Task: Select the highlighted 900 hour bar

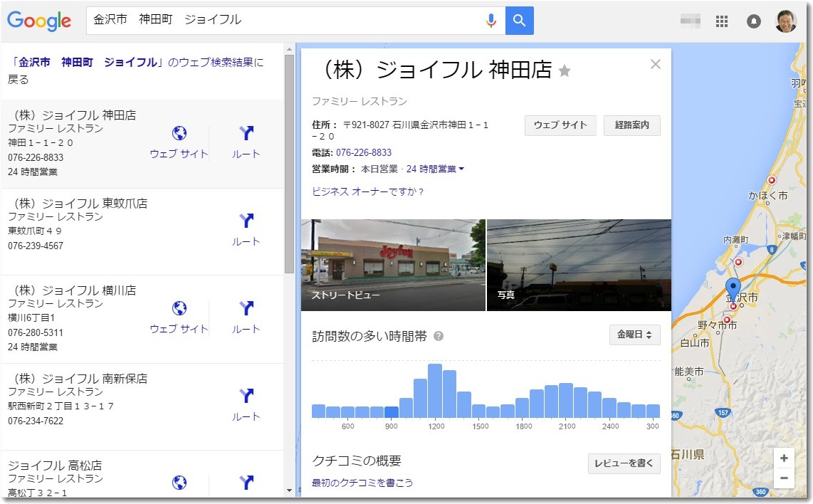Action: tap(392, 412)
